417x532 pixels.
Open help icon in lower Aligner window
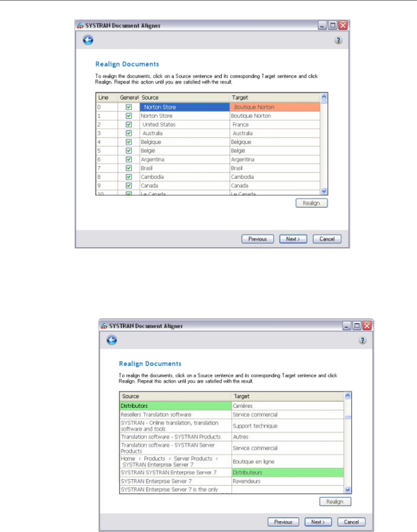(362, 341)
